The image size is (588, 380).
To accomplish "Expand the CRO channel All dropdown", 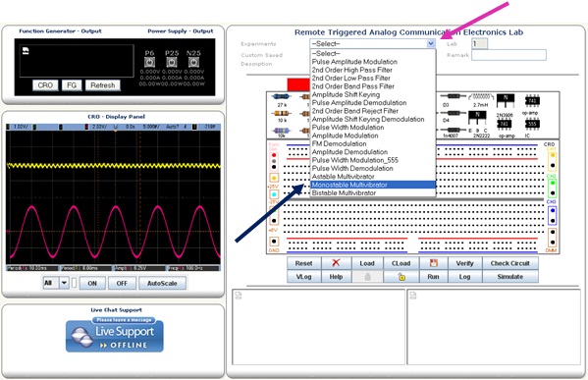I will pyautogui.click(x=64, y=283).
